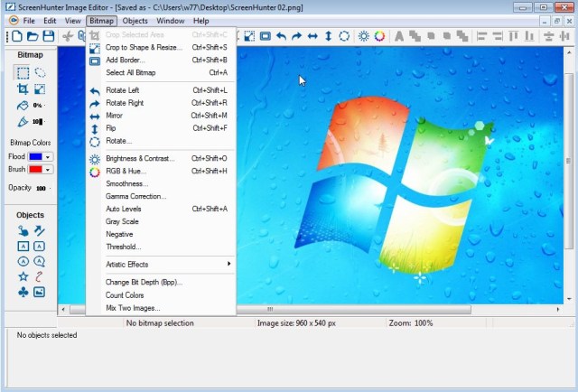Select the Crop tool in Bitmap panel

23,89
